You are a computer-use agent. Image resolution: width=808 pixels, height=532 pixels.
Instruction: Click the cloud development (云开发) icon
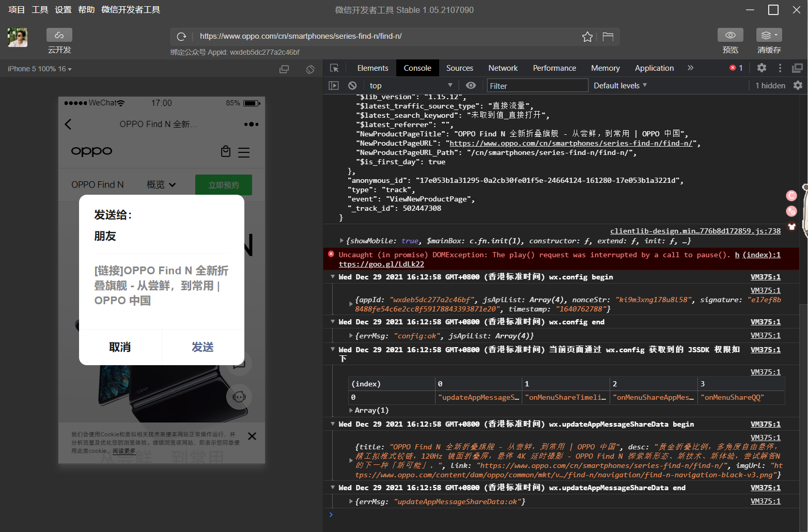(59, 35)
